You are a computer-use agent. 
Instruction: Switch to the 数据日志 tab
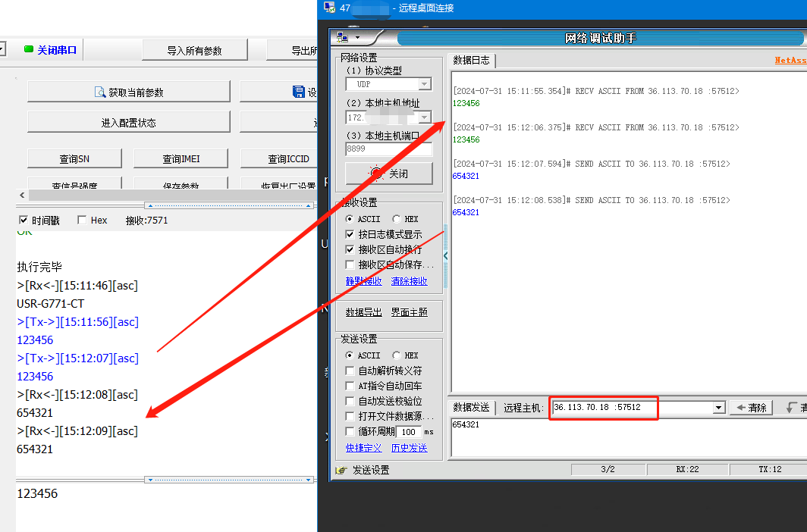point(472,60)
